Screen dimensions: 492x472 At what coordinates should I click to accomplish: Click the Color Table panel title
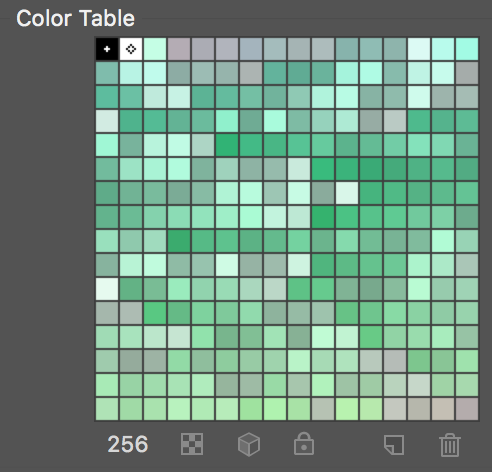tap(75, 18)
